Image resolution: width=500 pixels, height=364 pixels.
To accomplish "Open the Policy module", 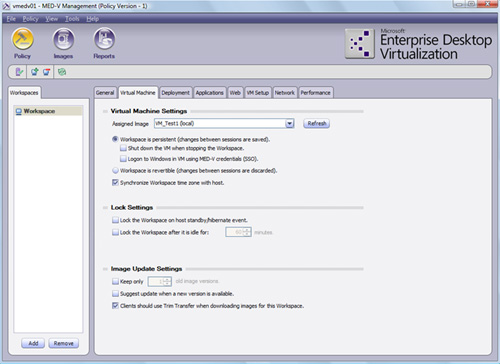I will click(23, 44).
